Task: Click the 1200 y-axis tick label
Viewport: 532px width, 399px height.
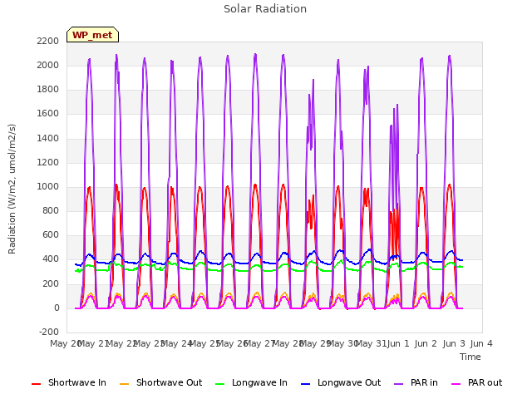Action: [x=48, y=162]
